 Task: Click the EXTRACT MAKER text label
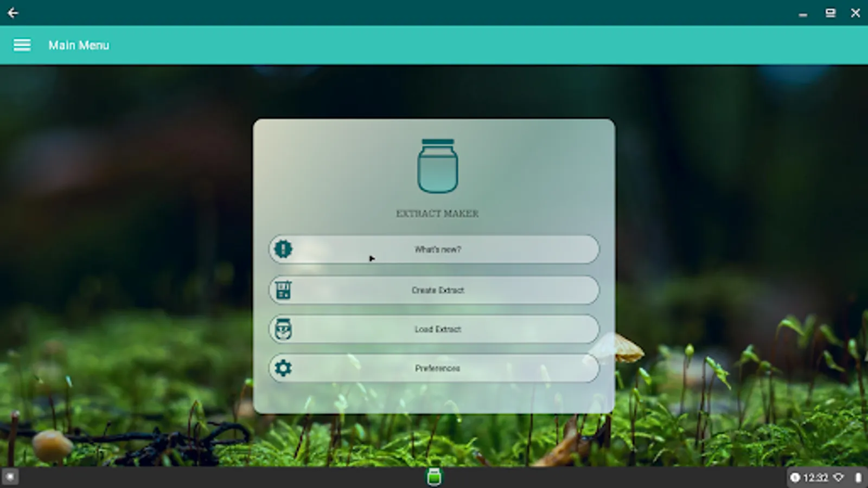click(x=437, y=213)
